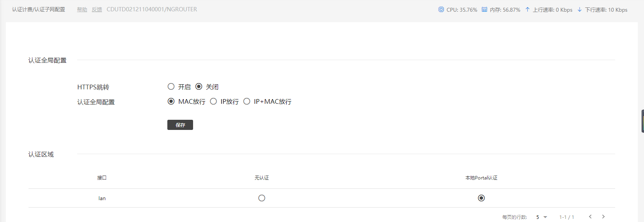Screen dimensions: 644x222
Task: Go to next table page
Action: pyautogui.click(x=603, y=217)
